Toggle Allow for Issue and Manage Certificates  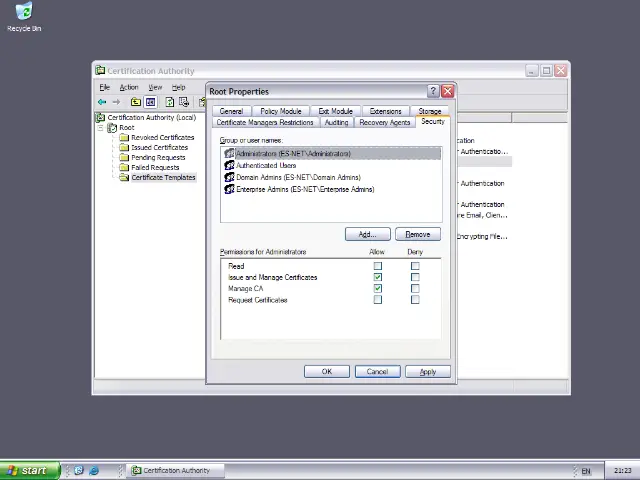(378, 277)
